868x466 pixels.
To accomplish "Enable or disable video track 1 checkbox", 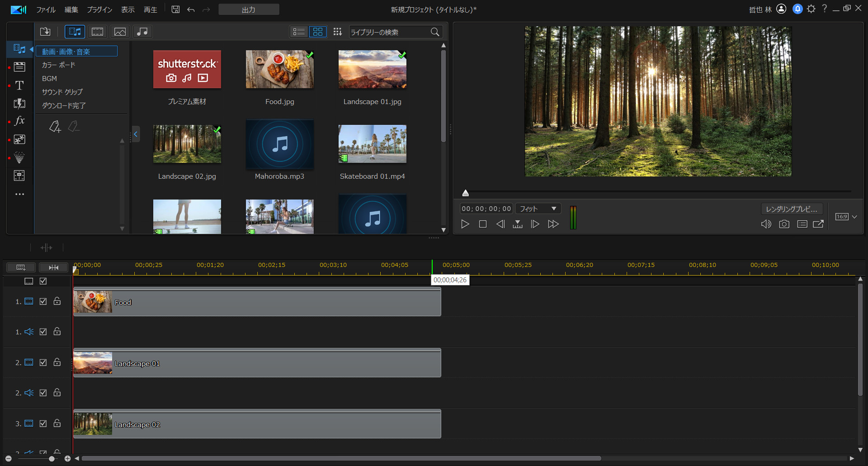I will 43,301.
